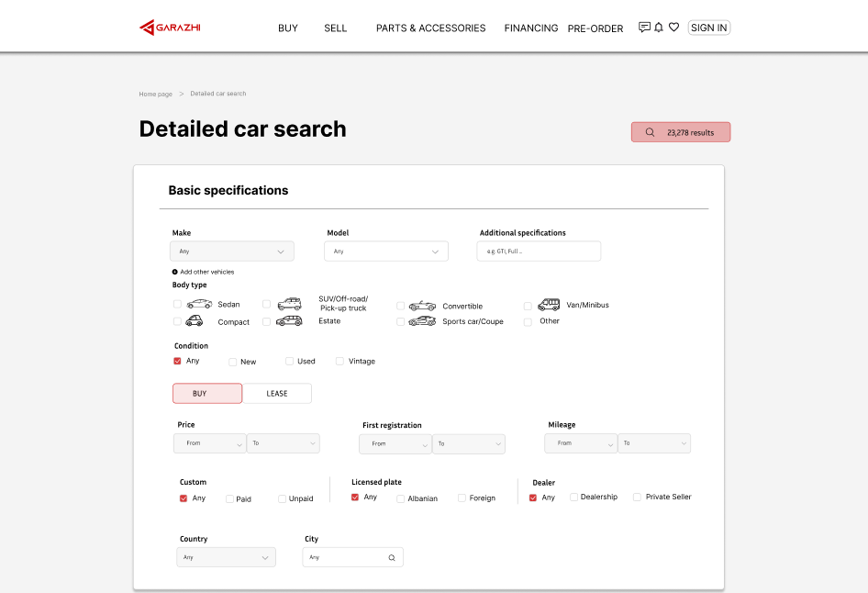
Task: Click the 23,278 results search button
Action: click(681, 132)
